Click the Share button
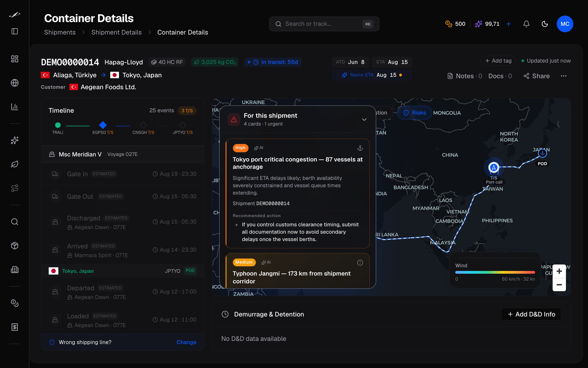 pos(537,76)
